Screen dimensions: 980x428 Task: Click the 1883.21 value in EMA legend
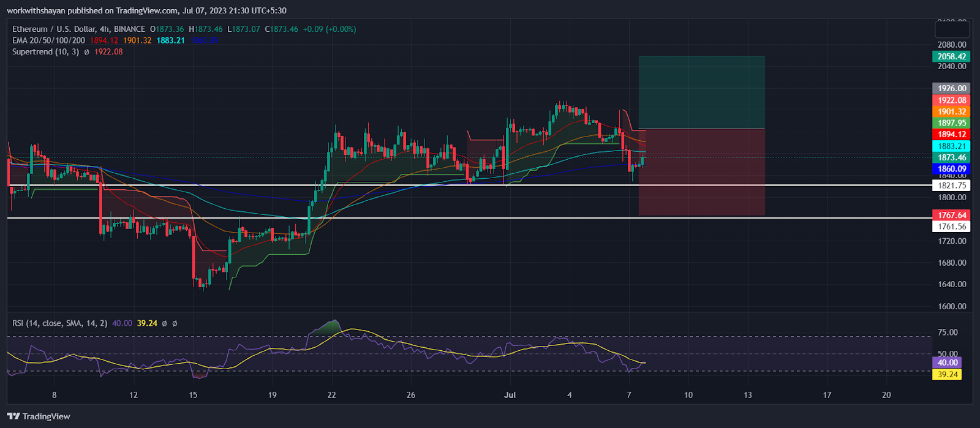coord(171,40)
